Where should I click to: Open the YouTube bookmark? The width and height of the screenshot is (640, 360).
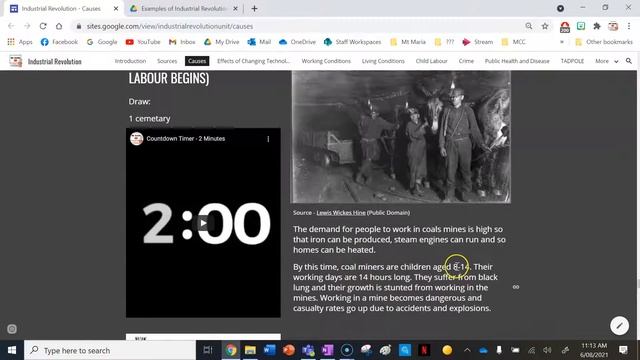click(143, 42)
